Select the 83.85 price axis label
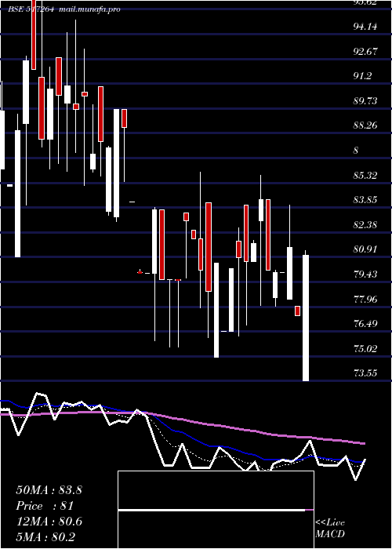 pyautogui.click(x=365, y=200)
